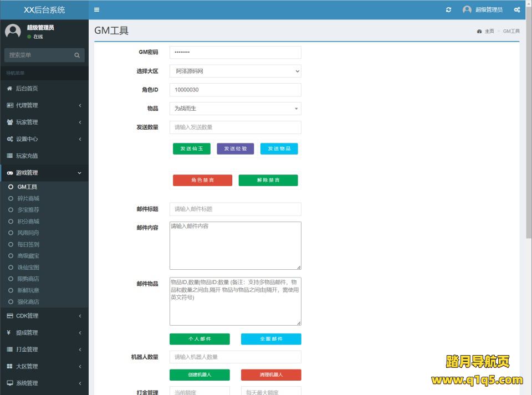Click the yen icon beside 提成管理
This screenshot has width=532, height=395.
pyautogui.click(x=9, y=333)
